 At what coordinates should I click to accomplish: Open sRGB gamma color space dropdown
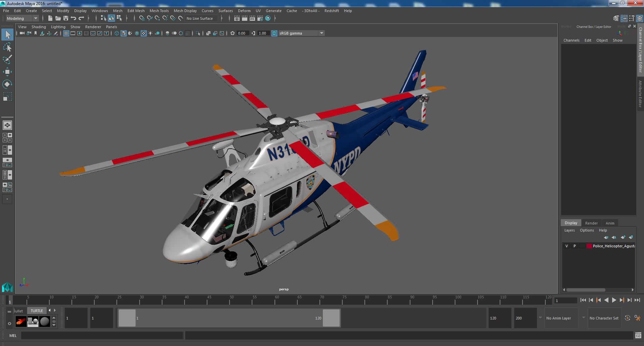point(301,33)
